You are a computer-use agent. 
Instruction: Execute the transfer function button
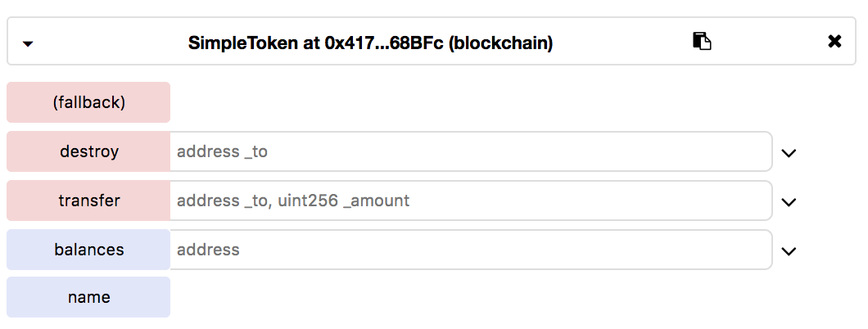click(x=88, y=201)
